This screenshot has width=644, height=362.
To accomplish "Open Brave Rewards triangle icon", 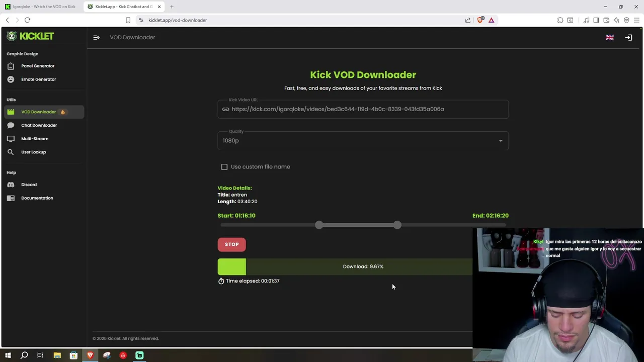I will pyautogui.click(x=491, y=20).
